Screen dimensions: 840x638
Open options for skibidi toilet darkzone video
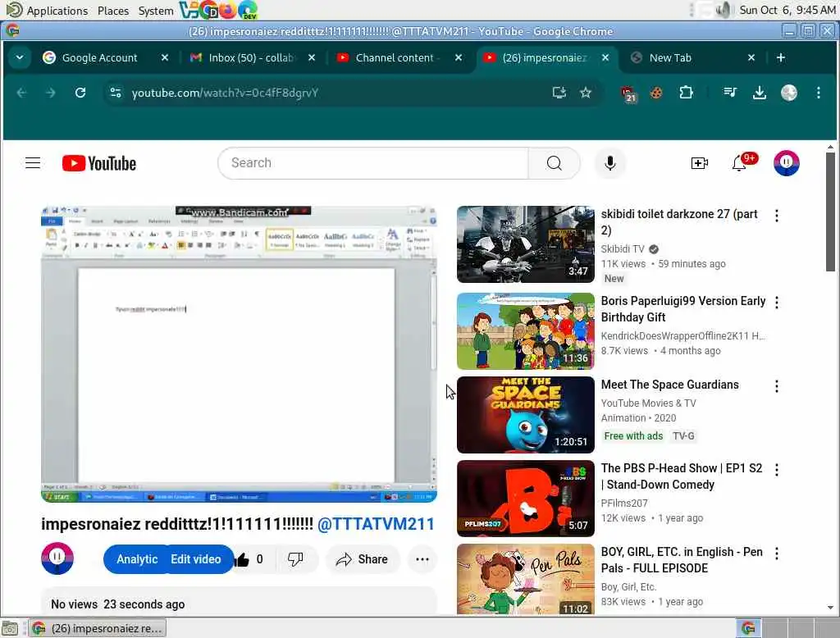point(776,216)
